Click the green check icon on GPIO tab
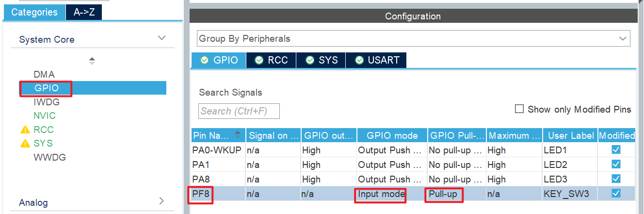644x214 pixels. pyautogui.click(x=204, y=60)
